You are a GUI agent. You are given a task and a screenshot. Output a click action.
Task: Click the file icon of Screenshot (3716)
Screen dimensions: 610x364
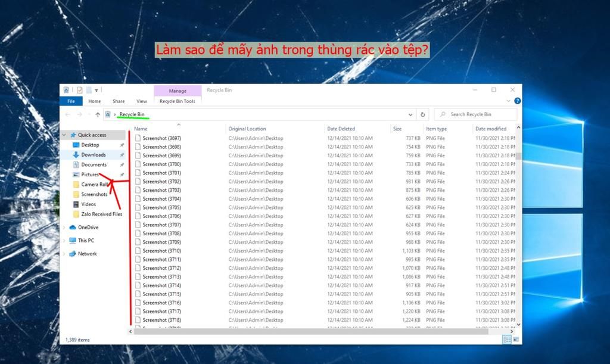(x=138, y=303)
